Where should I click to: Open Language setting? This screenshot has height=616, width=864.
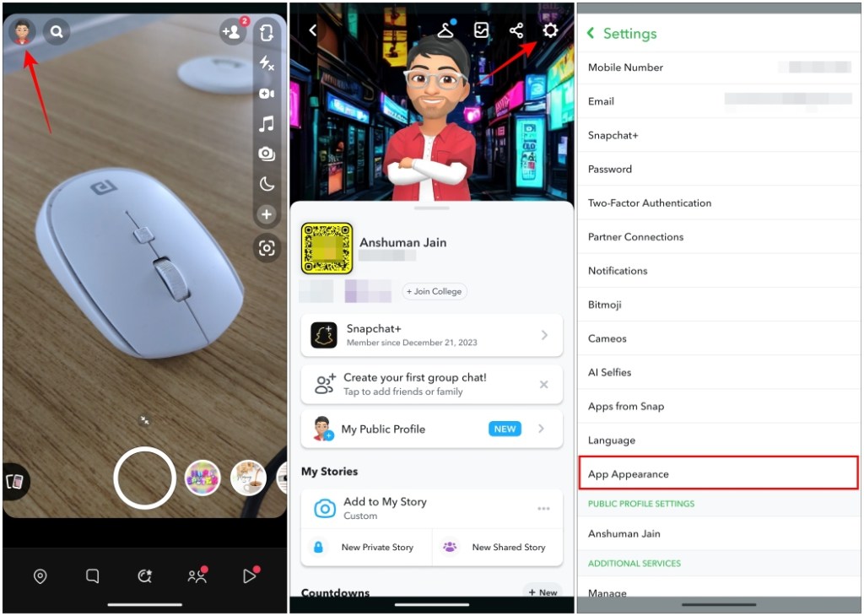(719, 440)
